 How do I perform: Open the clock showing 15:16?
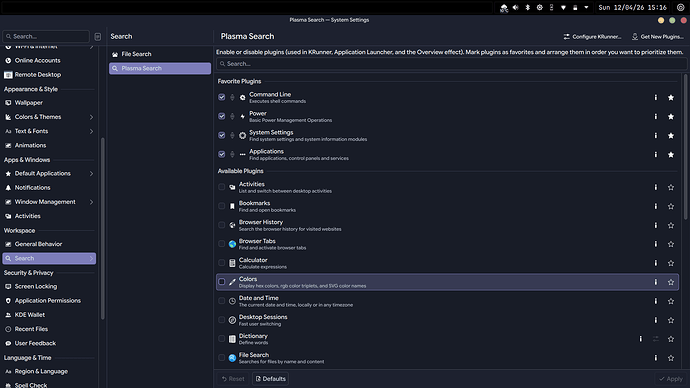[x=632, y=7]
